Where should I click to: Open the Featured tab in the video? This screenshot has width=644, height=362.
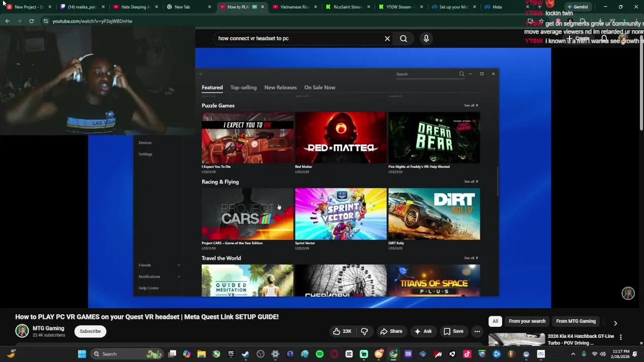click(x=212, y=87)
